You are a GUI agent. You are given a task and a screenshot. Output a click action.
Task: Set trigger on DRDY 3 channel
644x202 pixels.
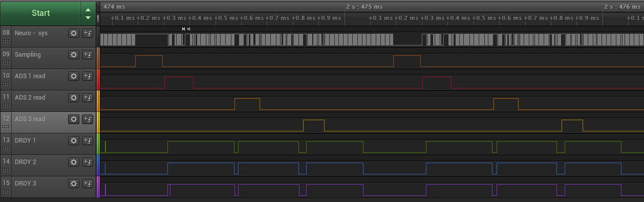(x=87, y=184)
